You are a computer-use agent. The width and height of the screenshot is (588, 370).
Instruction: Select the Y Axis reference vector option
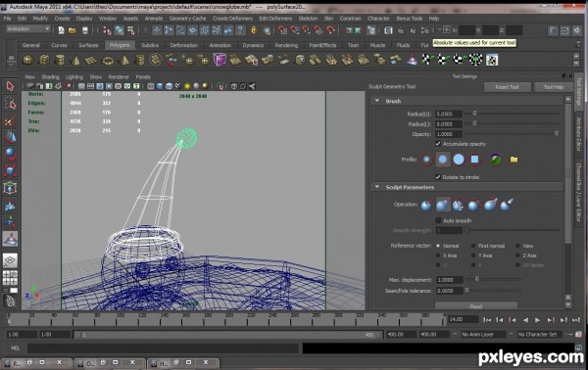point(473,255)
